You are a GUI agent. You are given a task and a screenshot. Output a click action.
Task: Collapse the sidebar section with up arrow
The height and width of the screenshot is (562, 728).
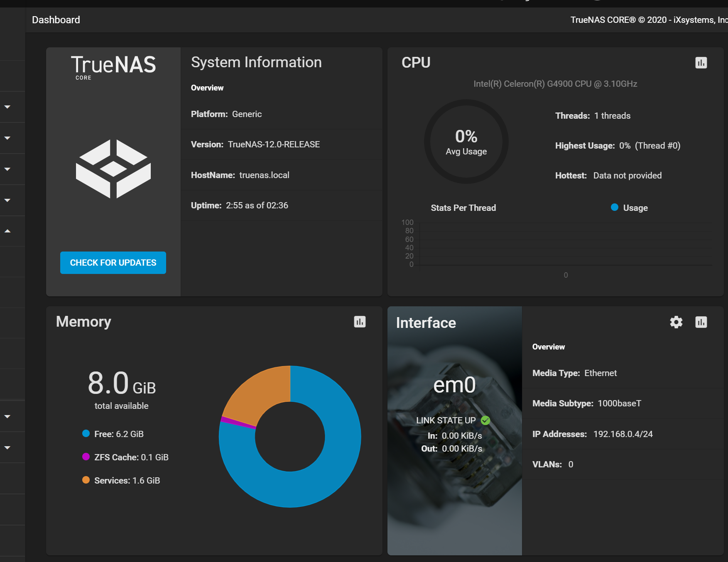tap(7, 231)
